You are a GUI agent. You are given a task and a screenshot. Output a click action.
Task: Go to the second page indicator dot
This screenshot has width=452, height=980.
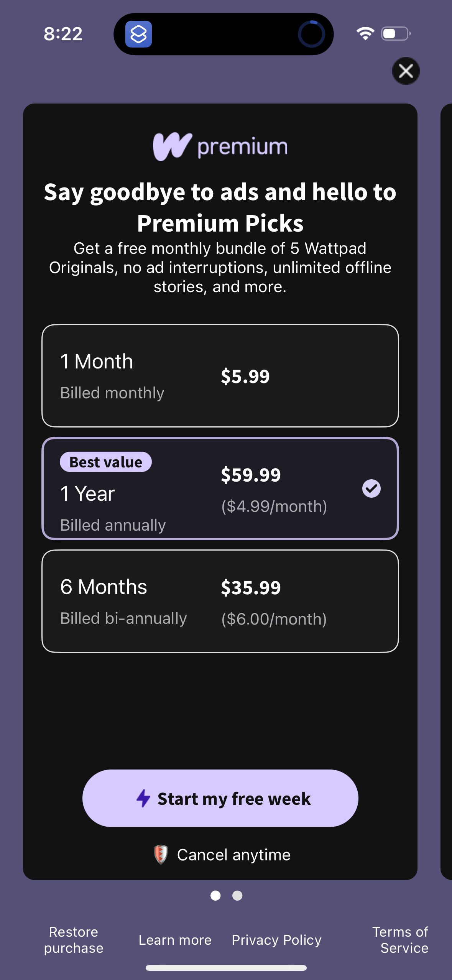pyautogui.click(x=237, y=895)
